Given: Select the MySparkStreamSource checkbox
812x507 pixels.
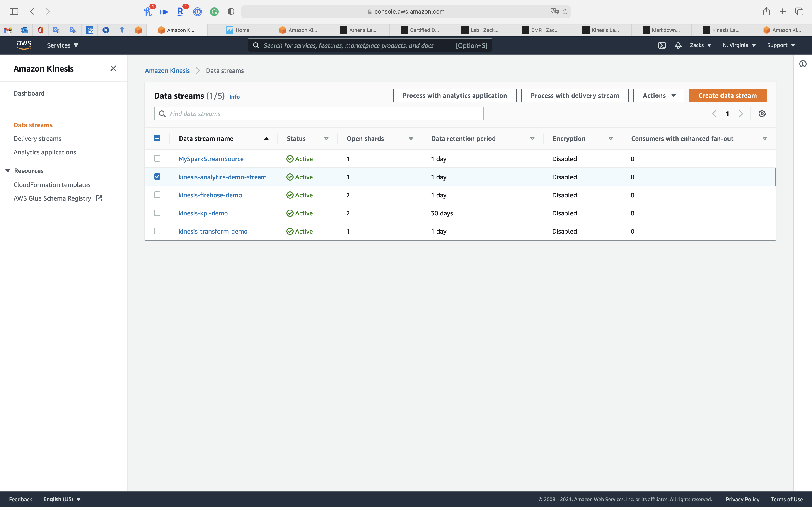Looking at the screenshot, I should [x=157, y=159].
